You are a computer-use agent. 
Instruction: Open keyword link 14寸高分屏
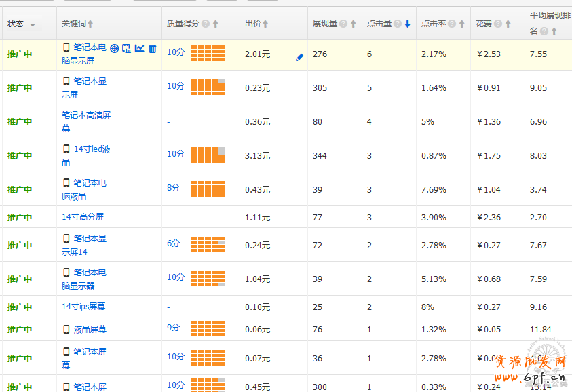pos(83,217)
